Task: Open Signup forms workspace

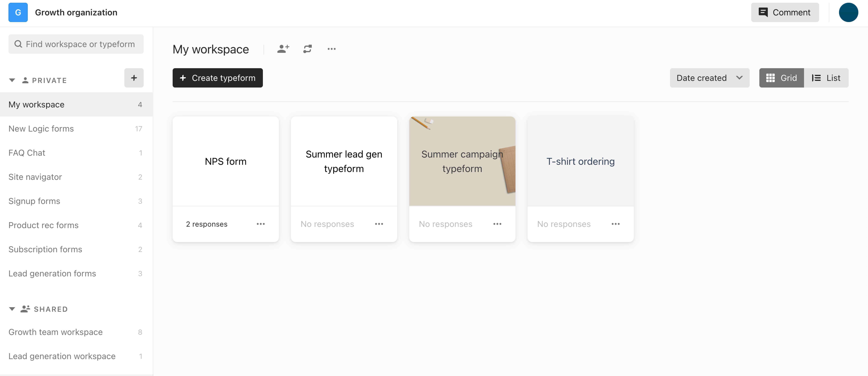Action: coord(76,201)
